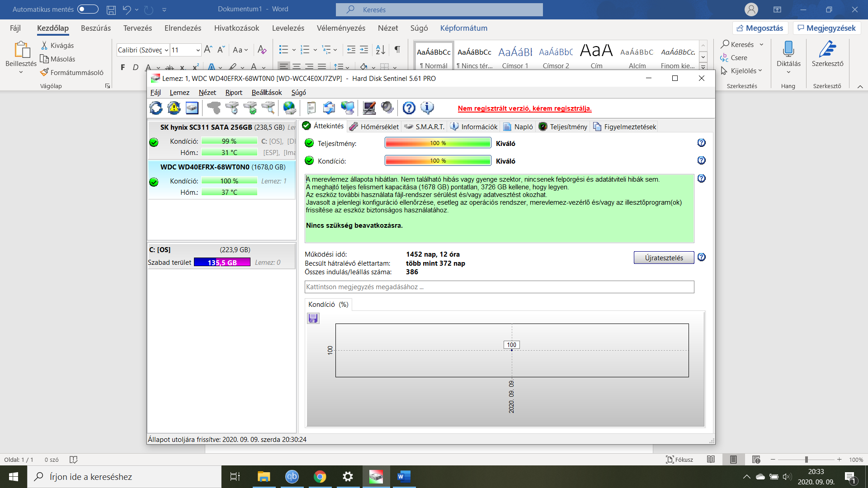Viewport: 868px width, 488px height.
Task: Click the Megjegyzések button in Word
Action: pyautogui.click(x=827, y=28)
